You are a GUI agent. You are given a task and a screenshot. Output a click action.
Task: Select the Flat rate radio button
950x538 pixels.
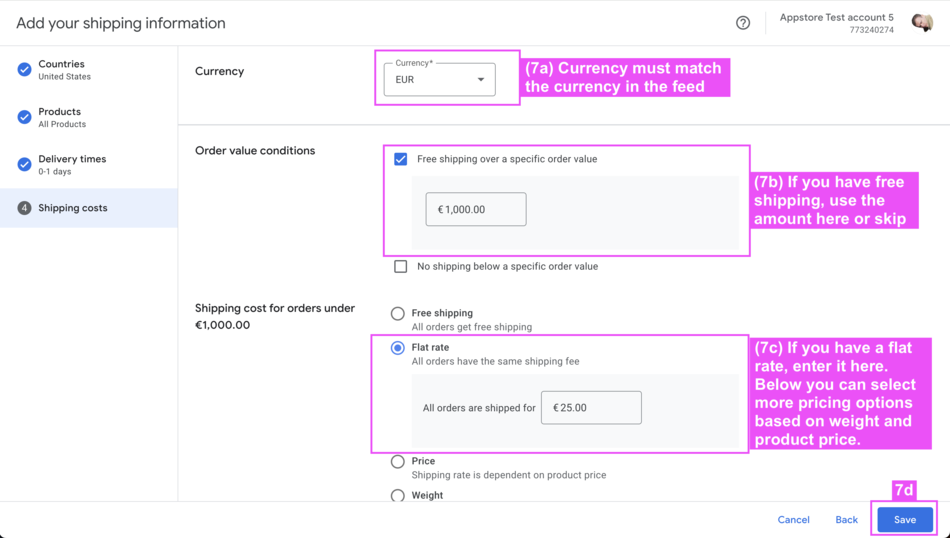398,348
